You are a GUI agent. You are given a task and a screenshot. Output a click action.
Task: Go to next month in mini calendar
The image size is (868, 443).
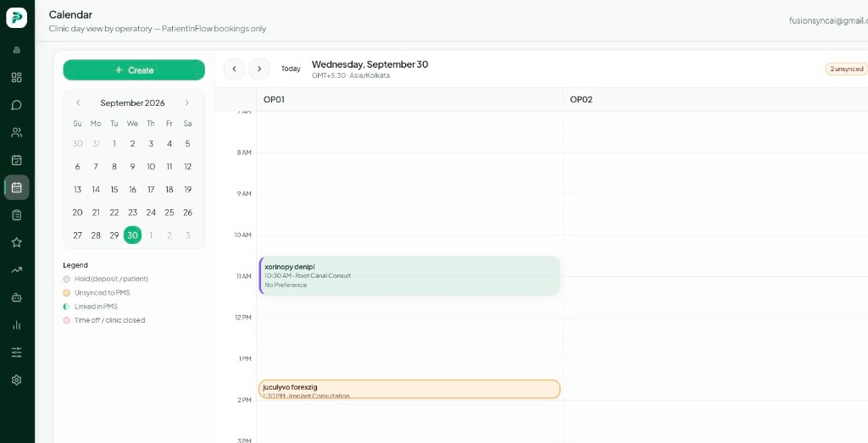pos(187,102)
